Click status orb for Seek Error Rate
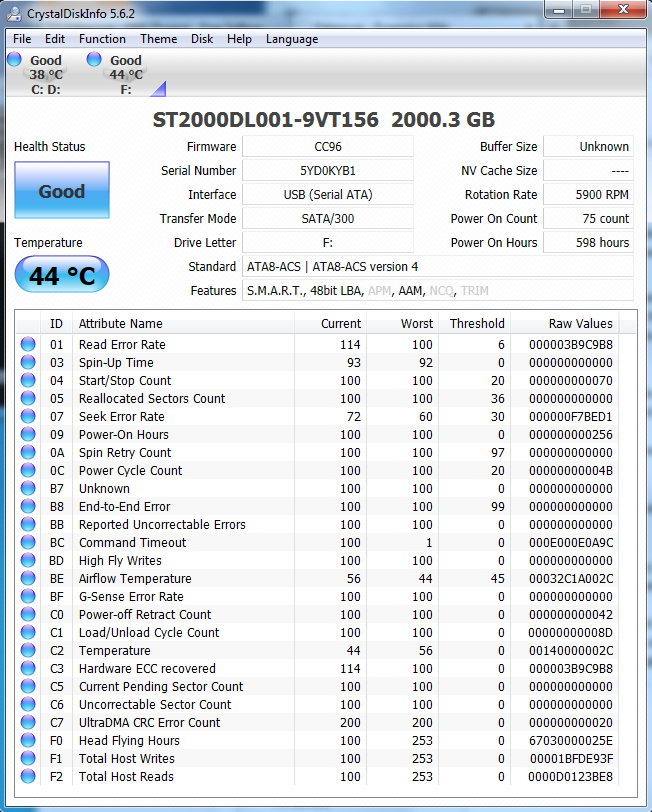 [28, 416]
